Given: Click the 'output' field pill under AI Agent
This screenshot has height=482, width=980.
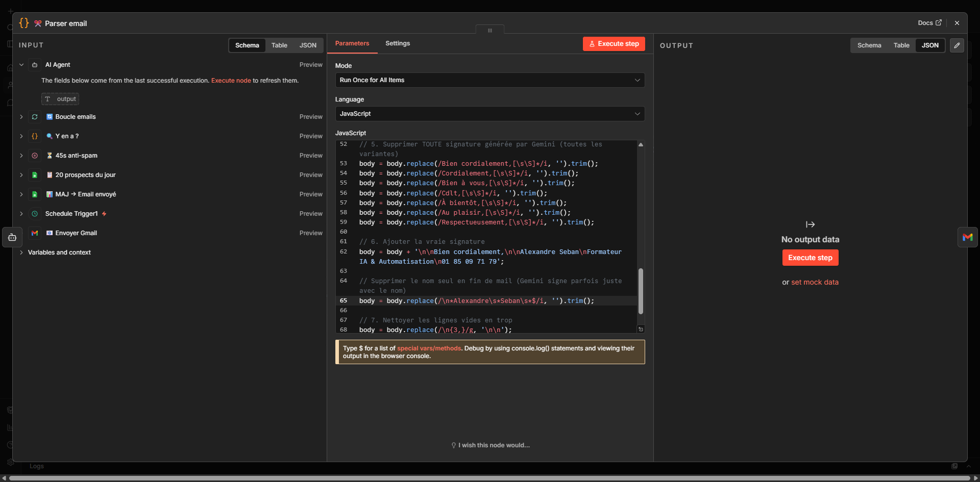Looking at the screenshot, I should click(60, 99).
